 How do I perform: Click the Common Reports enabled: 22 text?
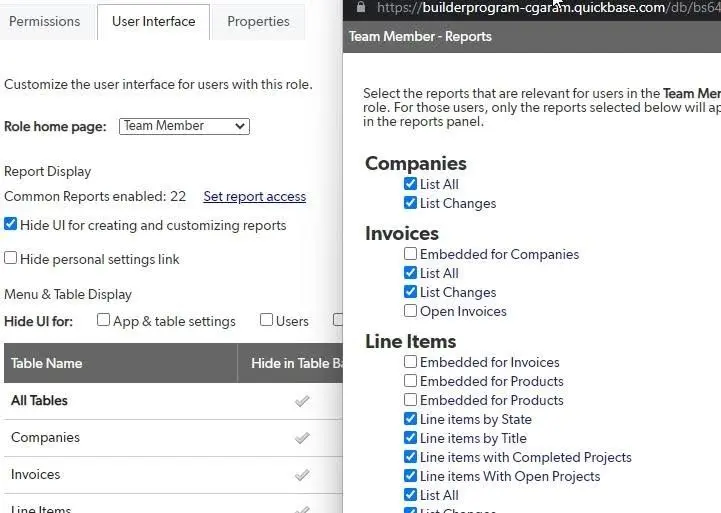[95, 196]
